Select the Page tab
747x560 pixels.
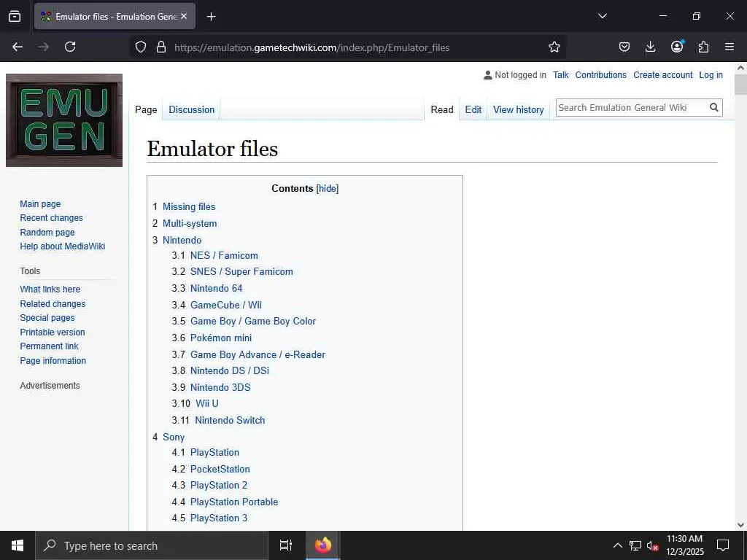[x=146, y=109]
